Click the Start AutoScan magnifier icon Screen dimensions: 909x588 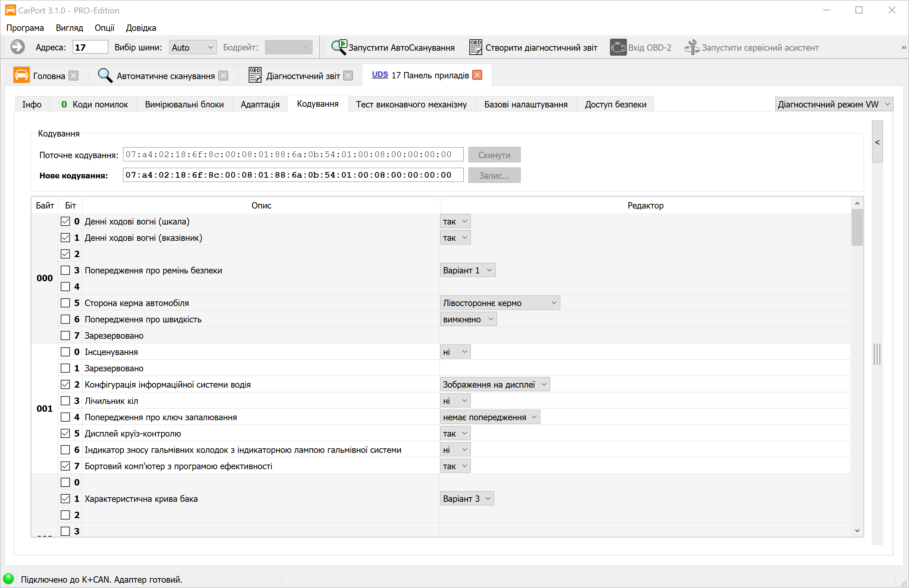[339, 48]
